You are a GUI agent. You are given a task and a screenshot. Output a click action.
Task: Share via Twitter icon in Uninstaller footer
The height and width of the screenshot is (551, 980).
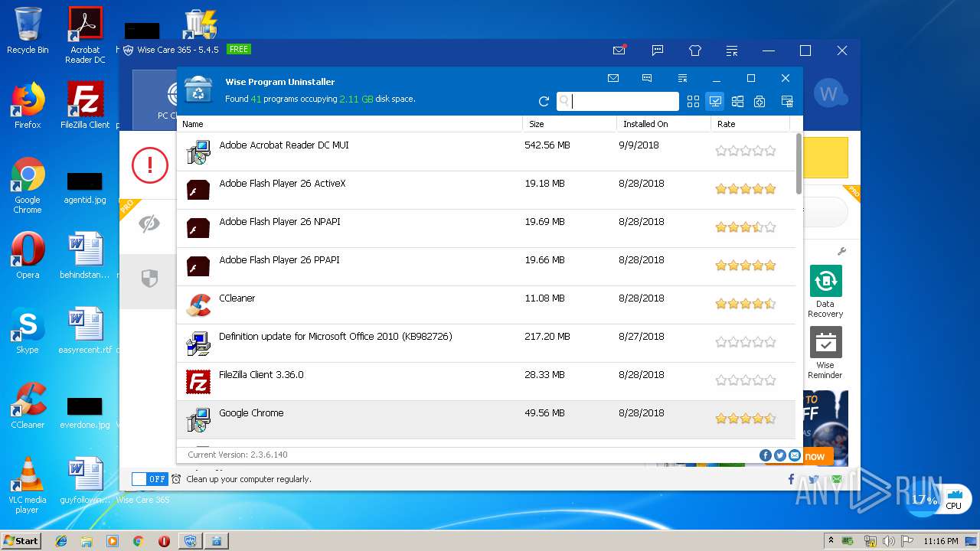pyautogui.click(x=779, y=455)
